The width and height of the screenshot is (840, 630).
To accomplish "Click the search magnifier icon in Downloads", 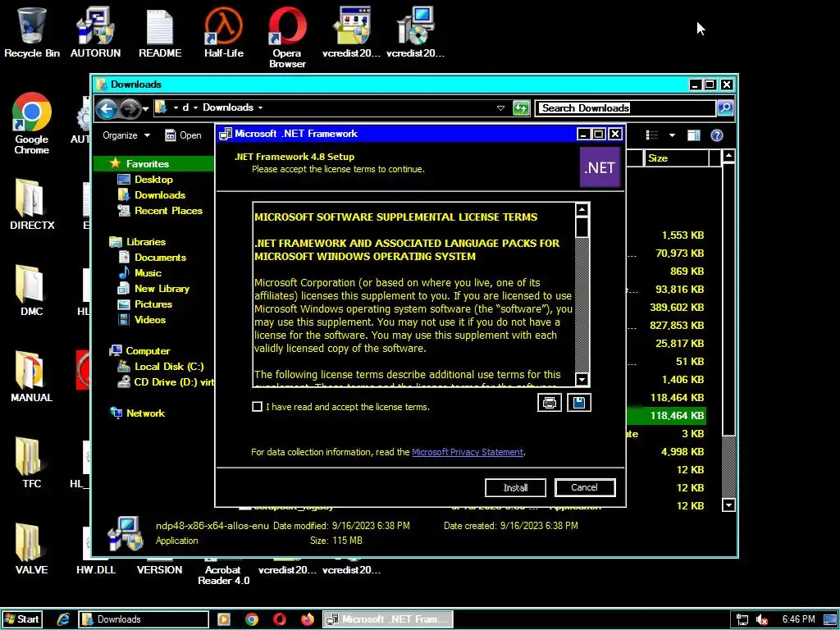I will point(725,107).
